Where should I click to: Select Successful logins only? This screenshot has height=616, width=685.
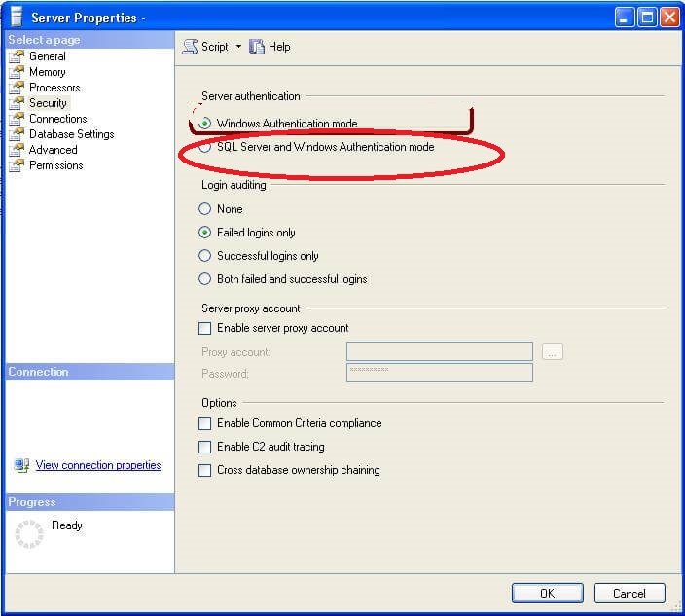tap(205, 256)
